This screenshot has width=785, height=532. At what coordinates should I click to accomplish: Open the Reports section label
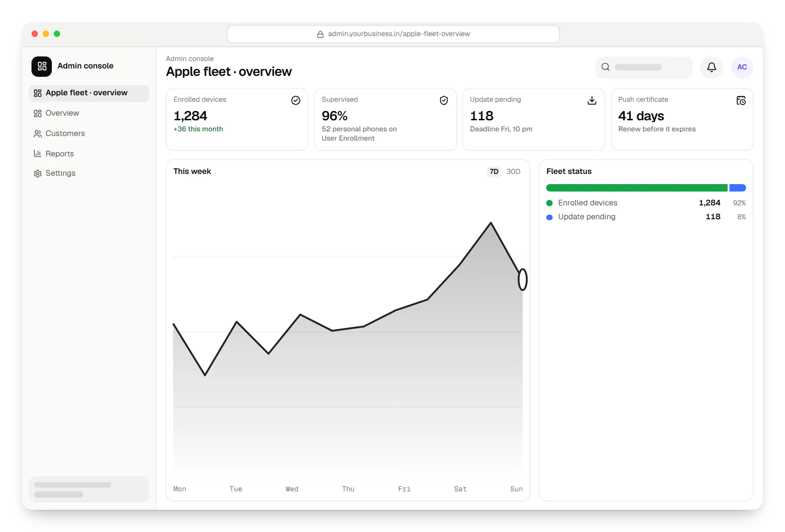click(x=60, y=154)
